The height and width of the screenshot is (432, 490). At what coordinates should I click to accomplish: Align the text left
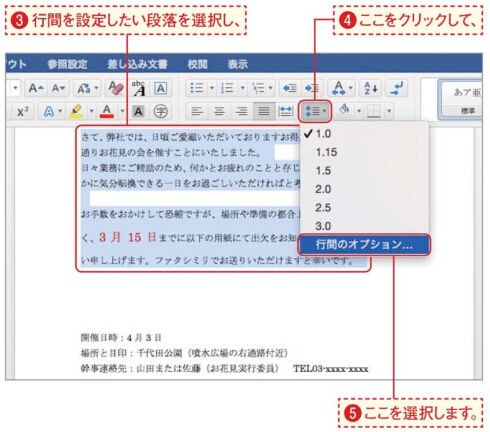tap(197, 111)
